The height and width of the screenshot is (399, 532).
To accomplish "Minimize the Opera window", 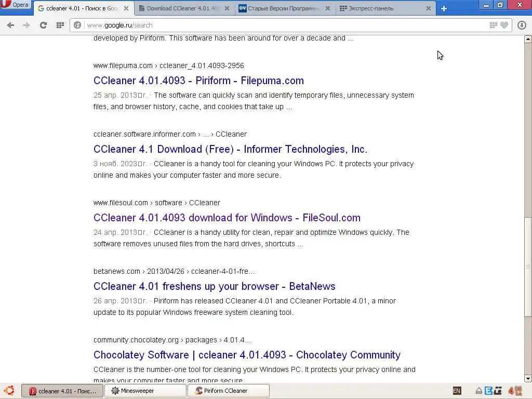I will (x=486, y=5).
